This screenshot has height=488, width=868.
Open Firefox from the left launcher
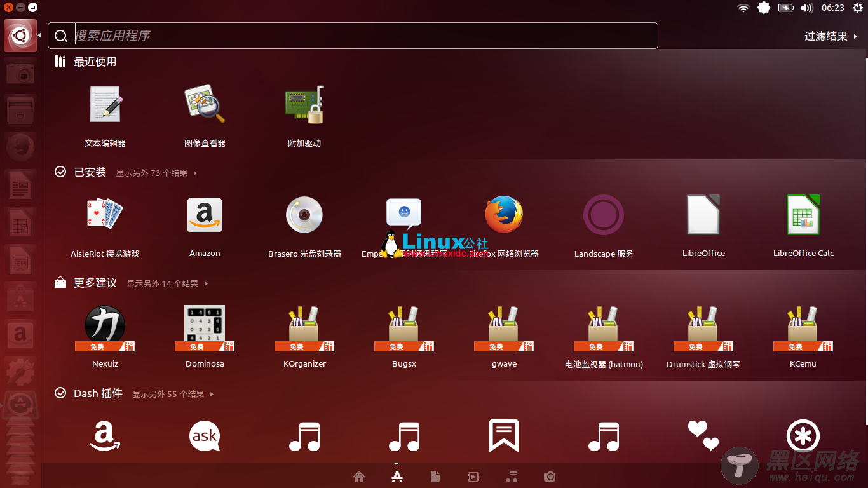click(20, 147)
